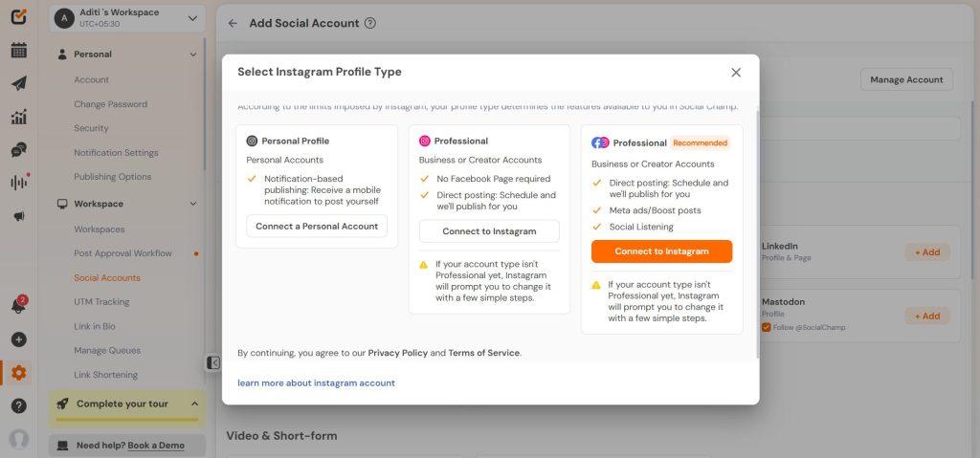The width and height of the screenshot is (980, 458).
Task: Click Connect a Personal Account button
Action: click(x=317, y=227)
